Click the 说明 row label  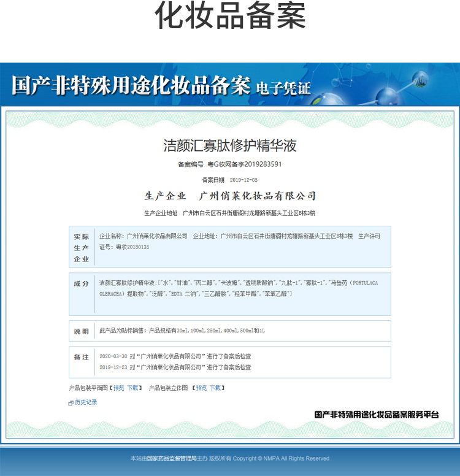[x=82, y=331]
